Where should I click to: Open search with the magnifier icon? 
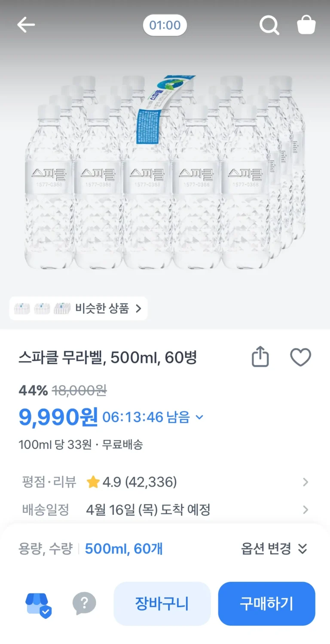pos(269,25)
